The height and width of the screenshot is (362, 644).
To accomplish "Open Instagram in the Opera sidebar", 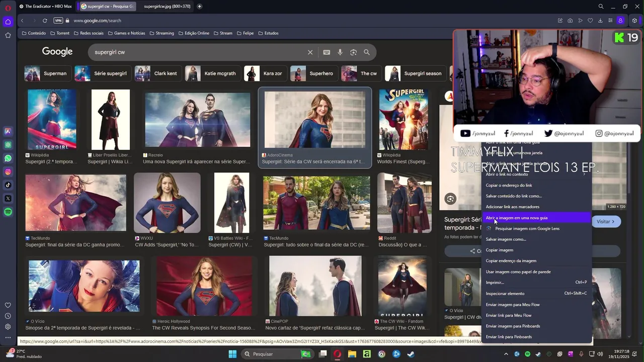I will pyautogui.click(x=8, y=172).
